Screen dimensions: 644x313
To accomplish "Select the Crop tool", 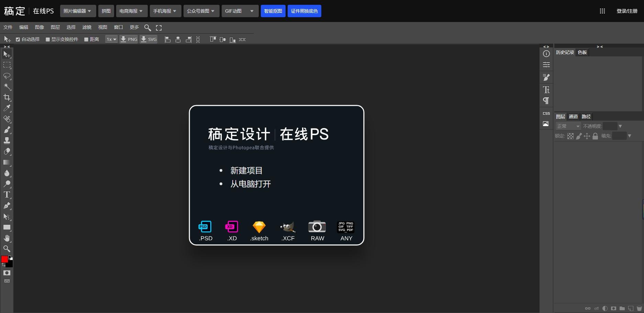I will click(7, 98).
